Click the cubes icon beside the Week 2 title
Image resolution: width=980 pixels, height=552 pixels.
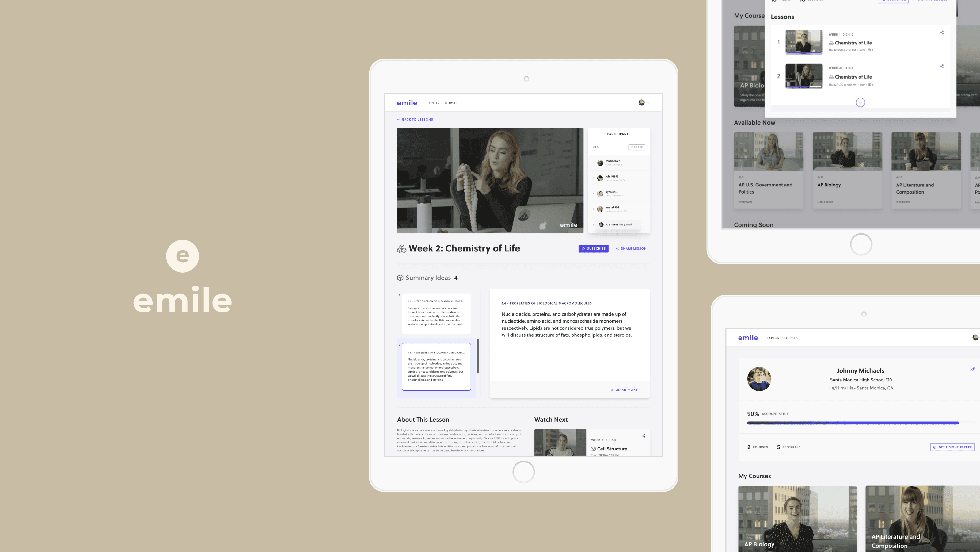pyautogui.click(x=401, y=249)
